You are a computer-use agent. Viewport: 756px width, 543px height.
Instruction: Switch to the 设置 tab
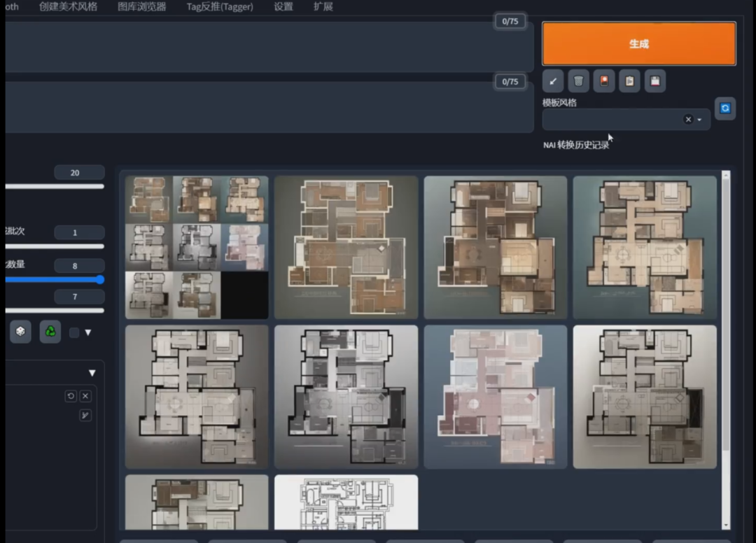pos(283,7)
